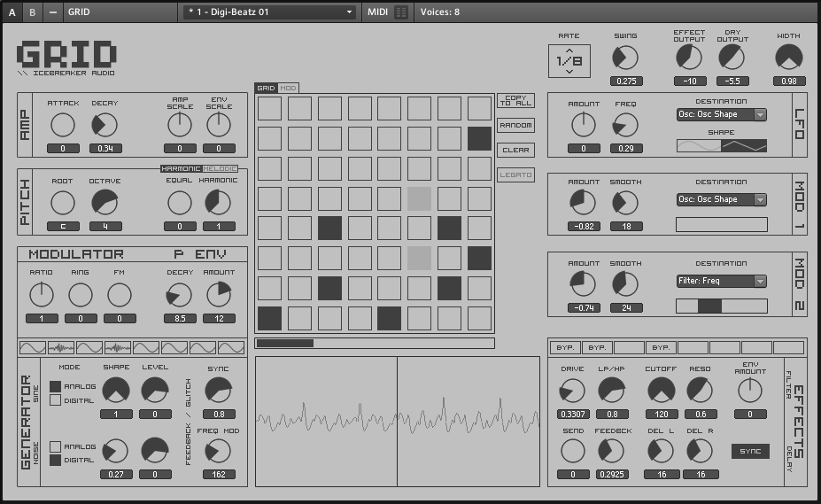Open the preset dropdown Digi-Beatz 01

269,12
